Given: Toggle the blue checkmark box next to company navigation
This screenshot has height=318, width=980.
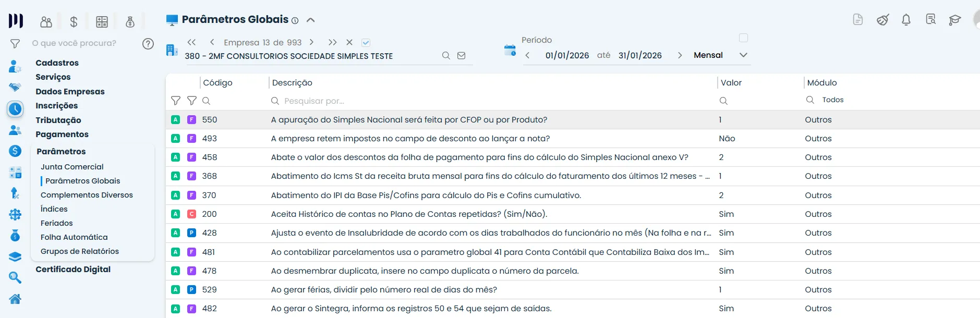Looking at the screenshot, I should [366, 43].
